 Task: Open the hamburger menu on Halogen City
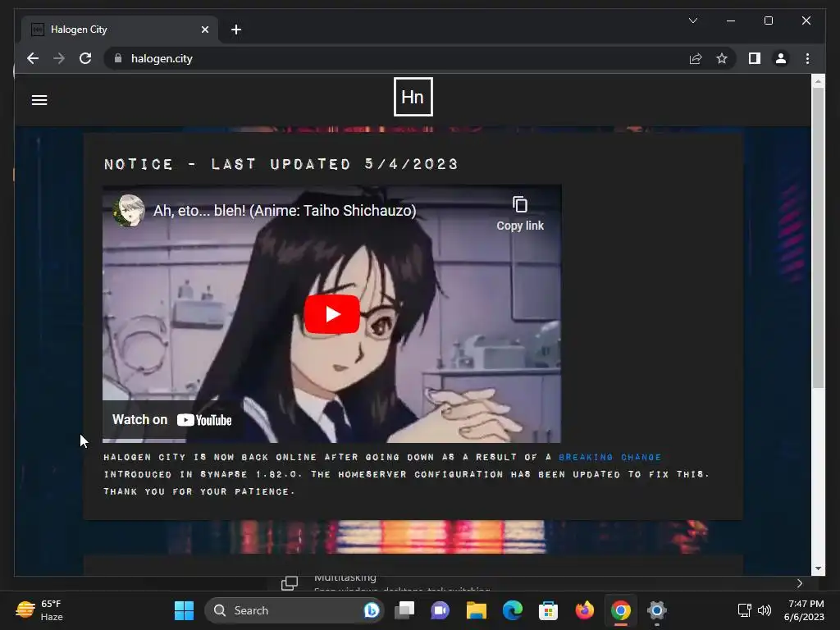[x=39, y=100]
